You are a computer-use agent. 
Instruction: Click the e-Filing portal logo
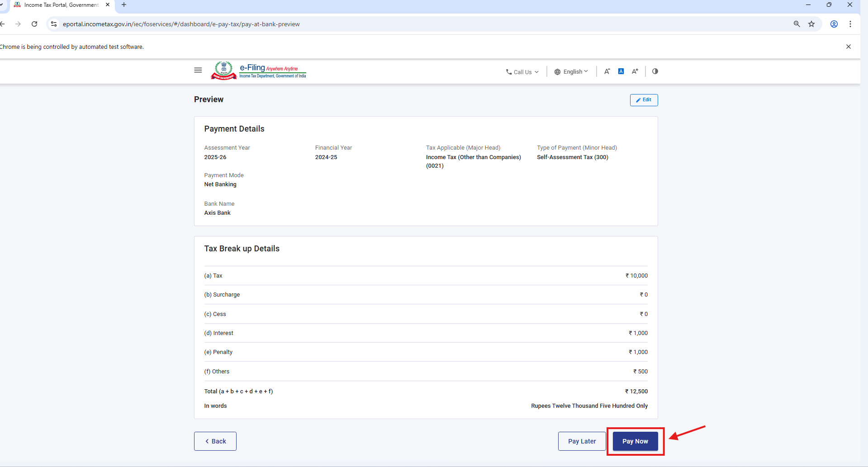(x=258, y=71)
